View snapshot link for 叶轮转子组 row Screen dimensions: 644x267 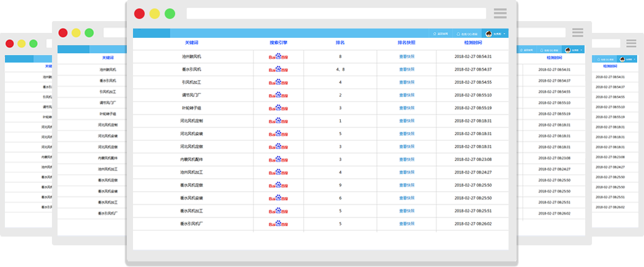(406, 108)
